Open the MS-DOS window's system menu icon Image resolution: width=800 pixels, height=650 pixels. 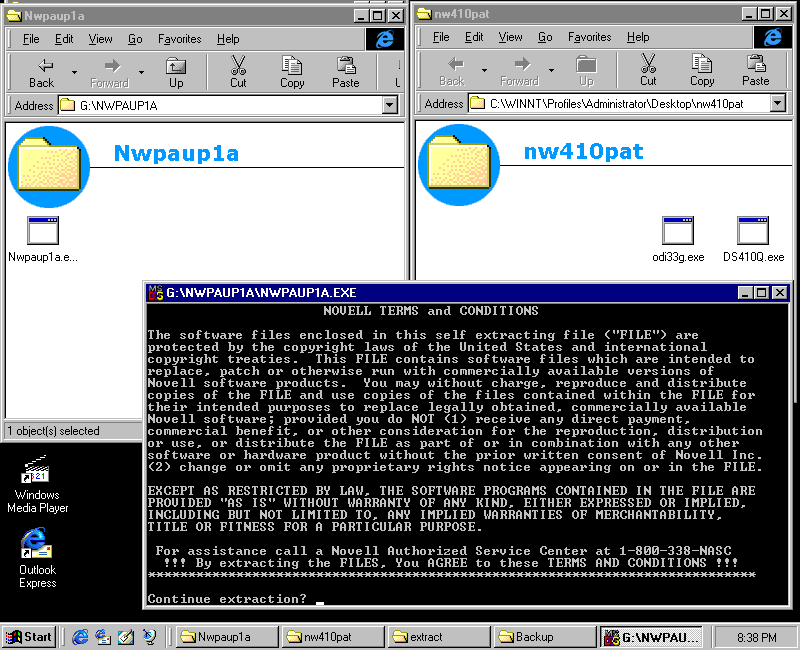coord(156,292)
